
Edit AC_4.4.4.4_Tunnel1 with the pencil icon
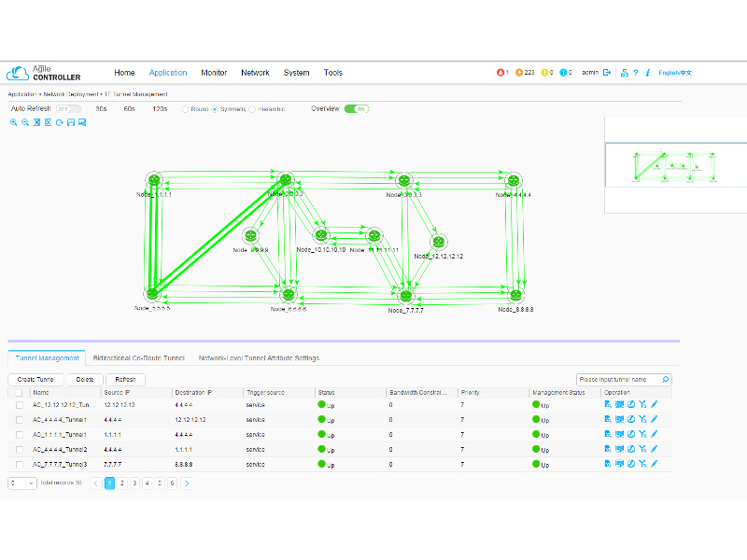pos(655,419)
